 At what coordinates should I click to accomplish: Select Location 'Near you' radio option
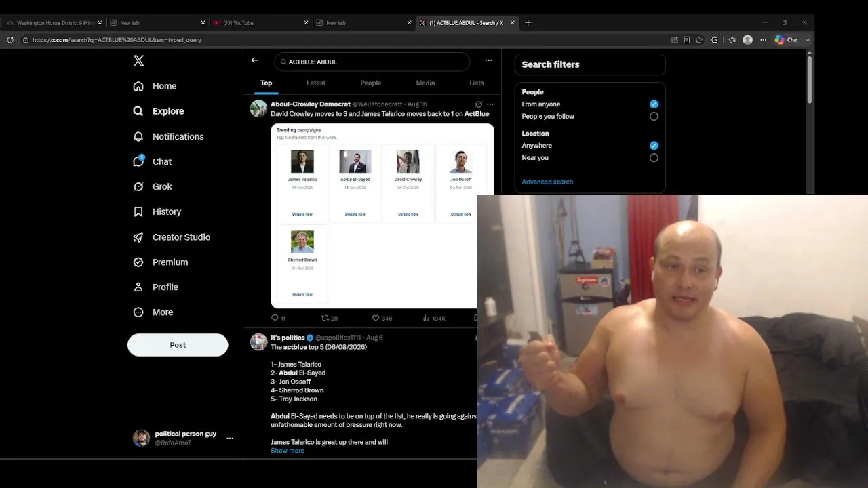click(654, 158)
